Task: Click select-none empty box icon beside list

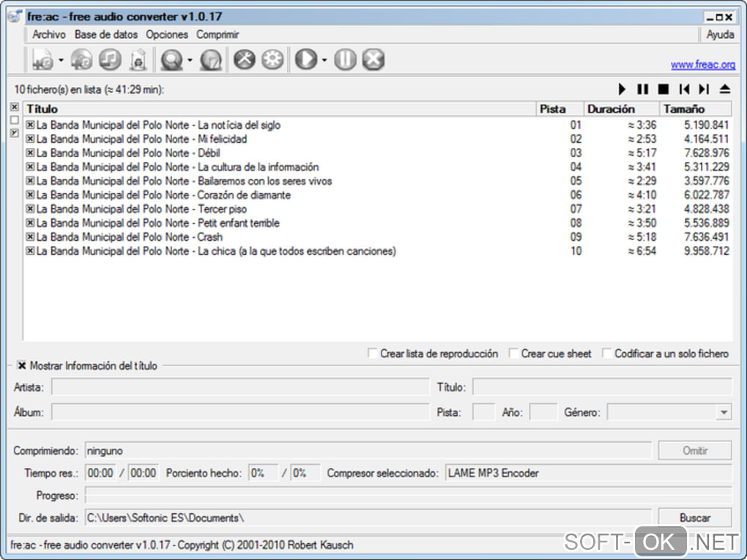Action: point(15,120)
